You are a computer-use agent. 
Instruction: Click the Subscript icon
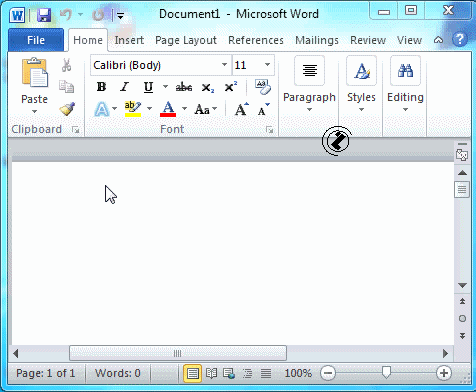[208, 88]
